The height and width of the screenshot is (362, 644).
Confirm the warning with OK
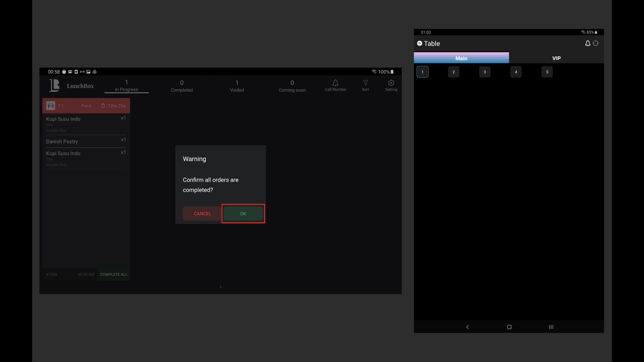243,213
